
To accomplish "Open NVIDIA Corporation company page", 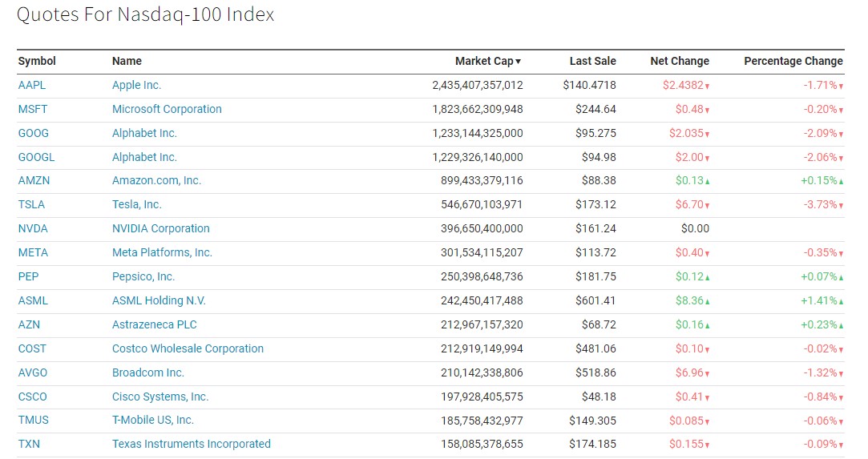I will (160, 228).
